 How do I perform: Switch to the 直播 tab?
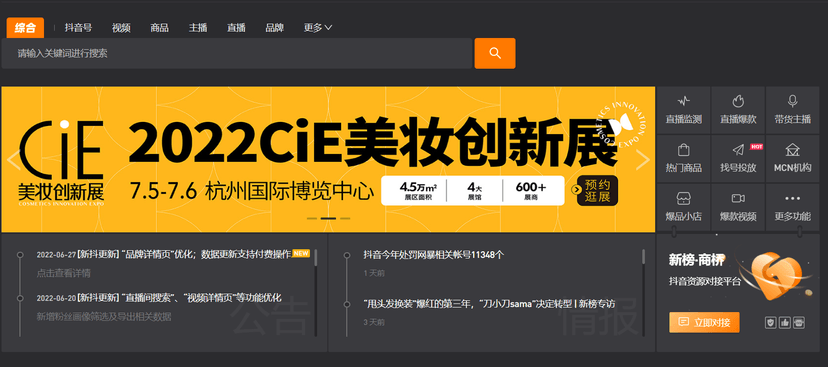[236, 28]
